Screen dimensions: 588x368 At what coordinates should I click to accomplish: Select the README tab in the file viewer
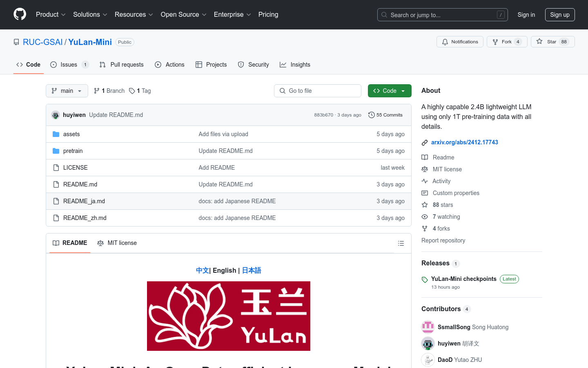point(70,243)
